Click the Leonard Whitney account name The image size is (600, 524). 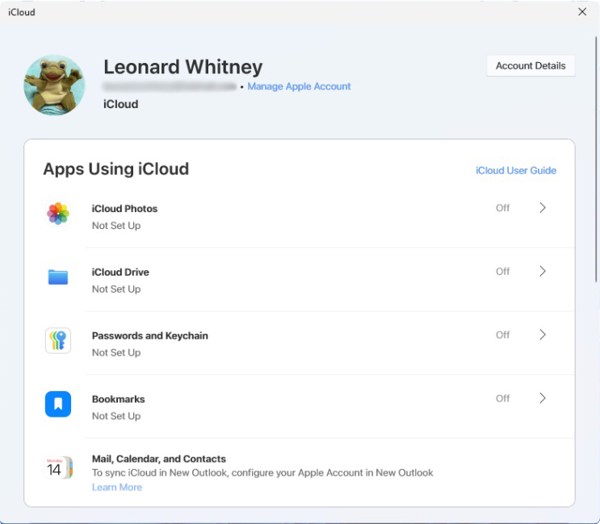pyautogui.click(x=183, y=67)
